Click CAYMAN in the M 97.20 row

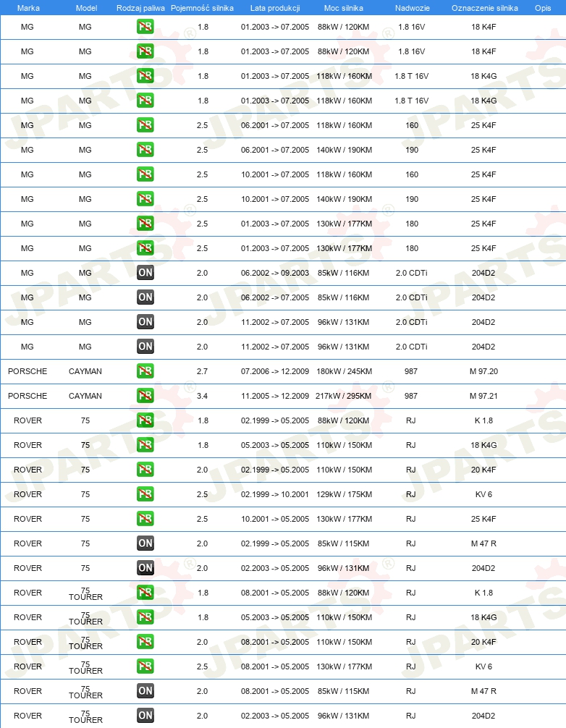click(x=85, y=371)
